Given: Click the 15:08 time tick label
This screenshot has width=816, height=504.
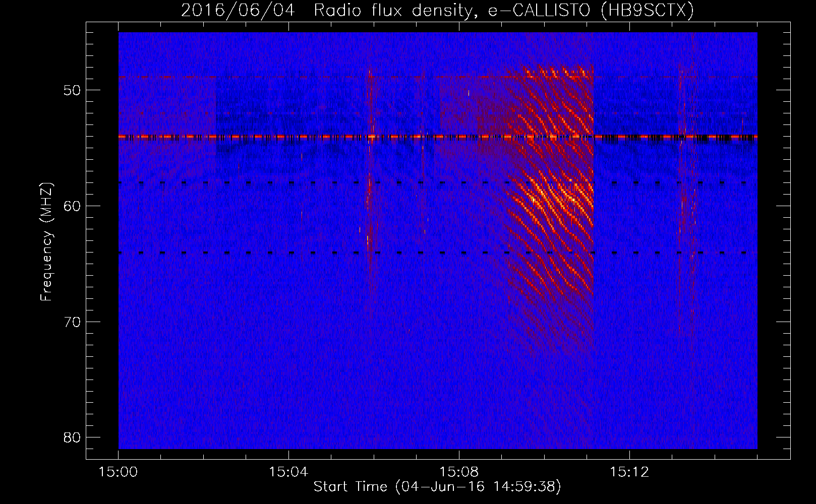Looking at the screenshot, I should (x=459, y=472).
